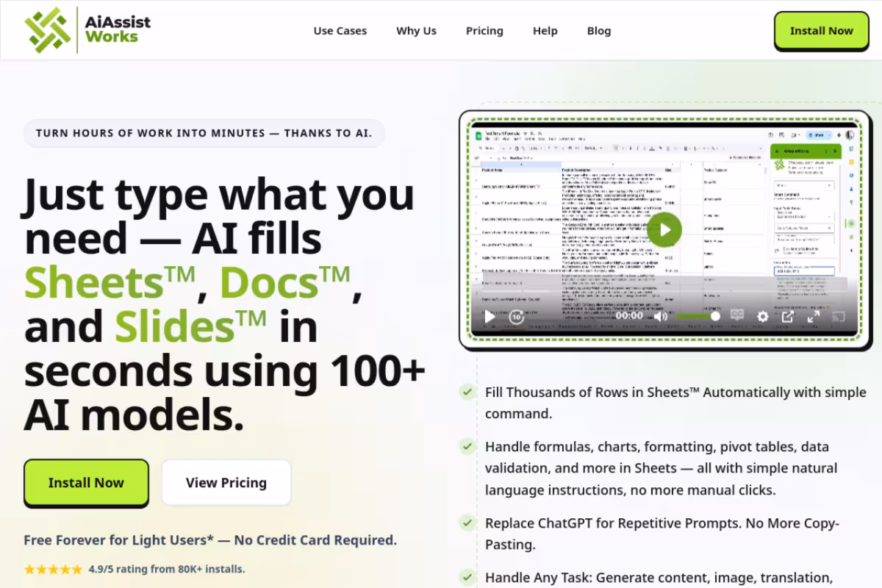Click the green 'Sheets™' headline word
The height and width of the screenshot is (588, 882).
[110, 282]
